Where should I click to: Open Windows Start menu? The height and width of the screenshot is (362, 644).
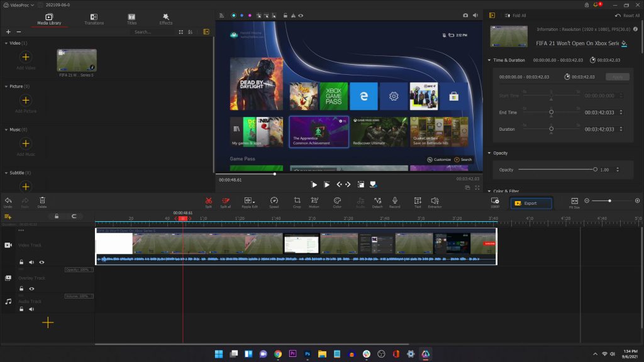tap(219, 354)
